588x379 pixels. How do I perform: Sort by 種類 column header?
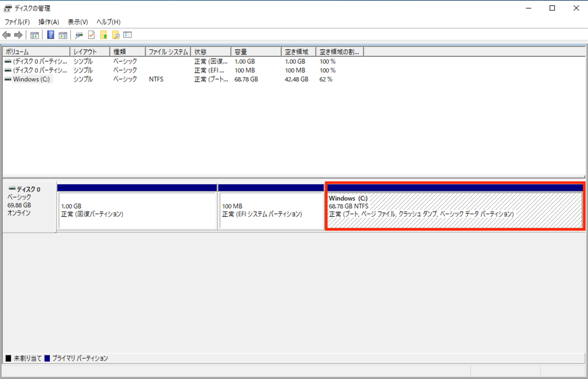(x=127, y=52)
